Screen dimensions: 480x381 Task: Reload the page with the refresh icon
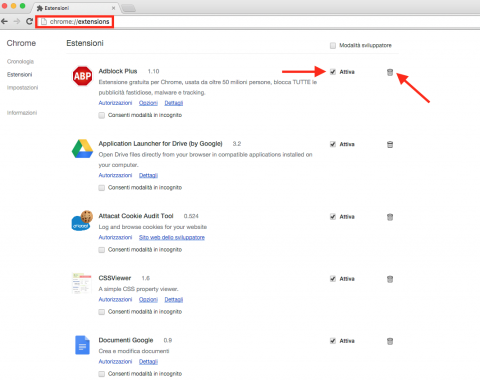[29, 21]
